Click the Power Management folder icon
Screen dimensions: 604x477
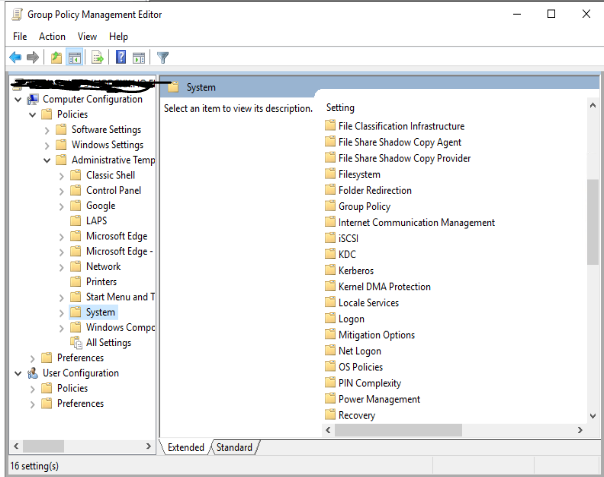pyautogui.click(x=330, y=399)
